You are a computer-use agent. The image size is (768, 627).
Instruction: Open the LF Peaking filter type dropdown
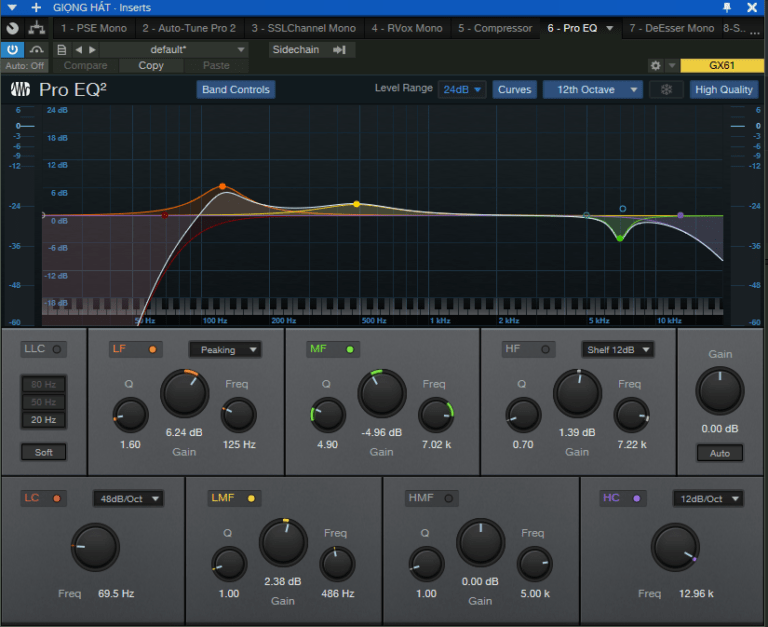pos(225,350)
